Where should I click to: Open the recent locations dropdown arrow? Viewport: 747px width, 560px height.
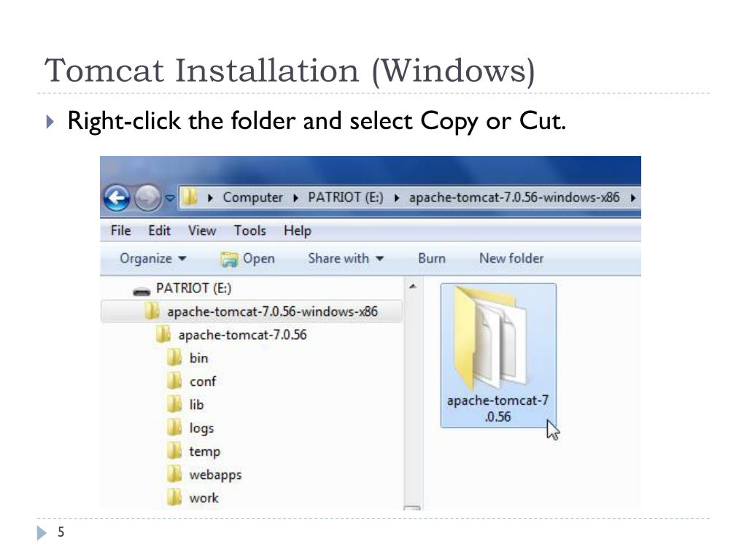170,197
